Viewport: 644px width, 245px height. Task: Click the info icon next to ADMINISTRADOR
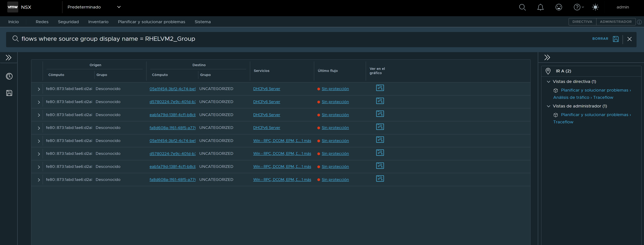point(639,22)
